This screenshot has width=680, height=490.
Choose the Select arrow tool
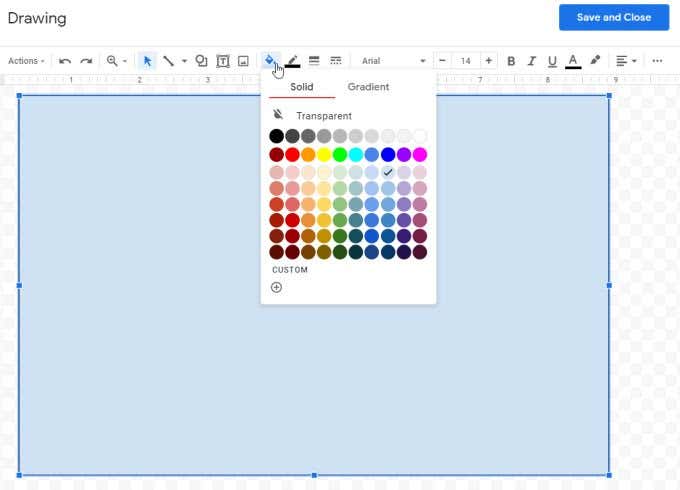coord(147,61)
